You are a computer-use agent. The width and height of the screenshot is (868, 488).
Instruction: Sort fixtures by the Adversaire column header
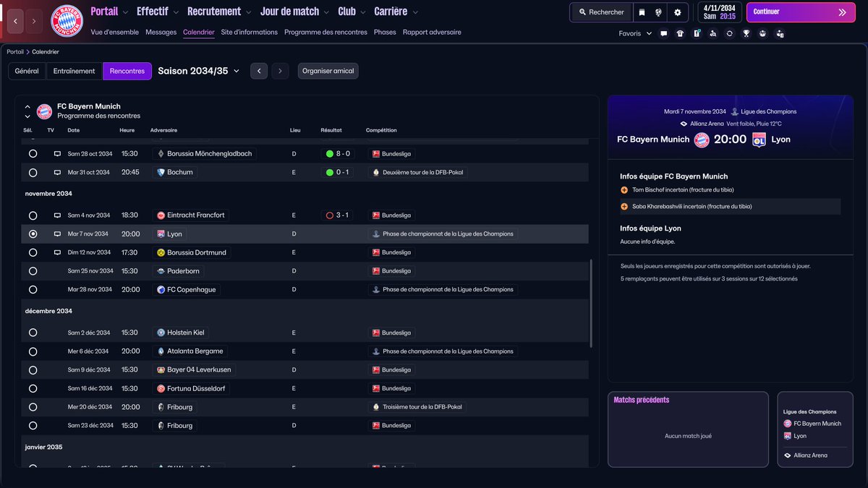[x=163, y=130]
